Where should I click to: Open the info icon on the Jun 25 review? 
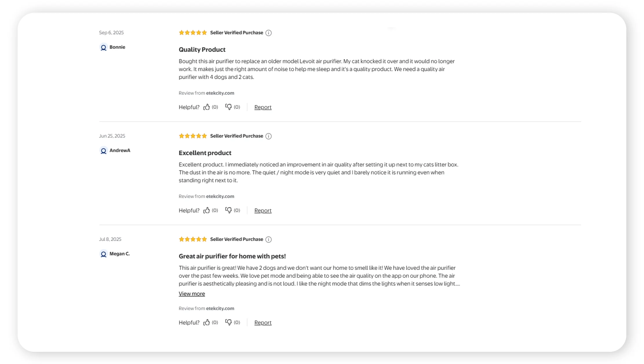point(269,136)
